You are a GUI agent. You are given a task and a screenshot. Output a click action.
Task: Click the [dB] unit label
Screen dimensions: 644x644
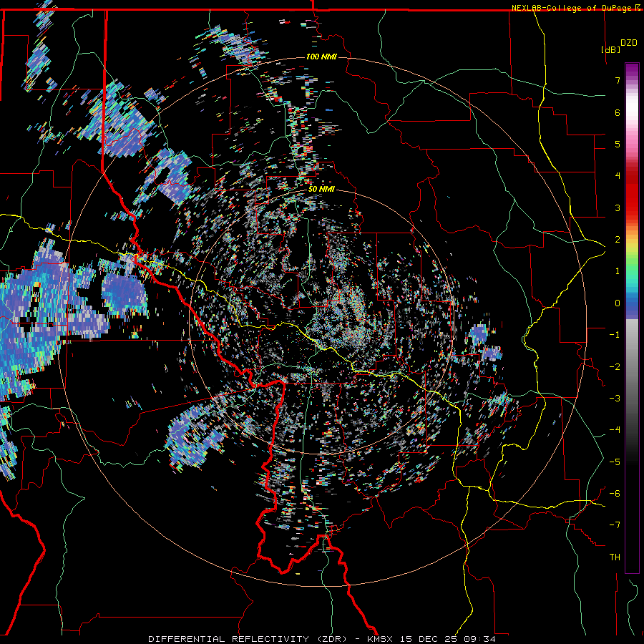click(610, 49)
